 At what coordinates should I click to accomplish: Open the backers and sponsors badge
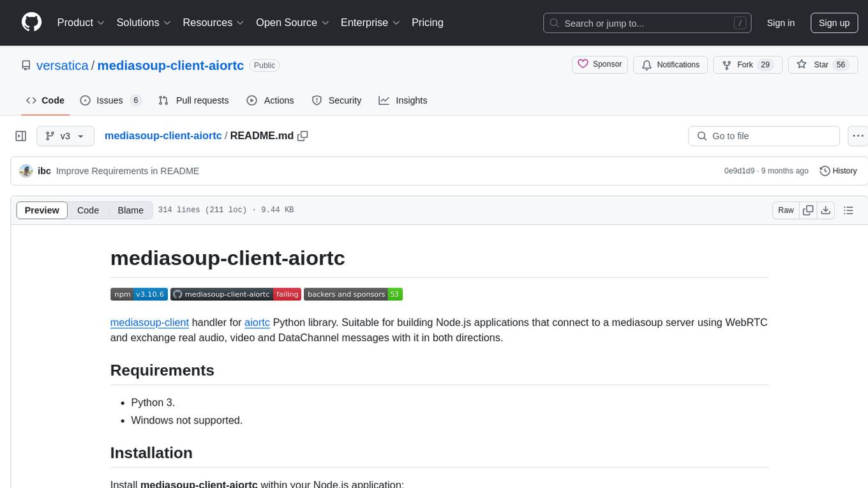(x=353, y=294)
